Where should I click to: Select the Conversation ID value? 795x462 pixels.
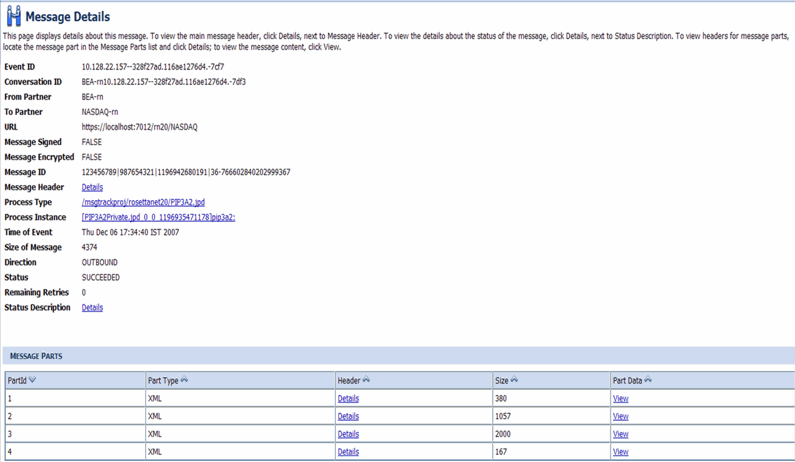coord(163,82)
